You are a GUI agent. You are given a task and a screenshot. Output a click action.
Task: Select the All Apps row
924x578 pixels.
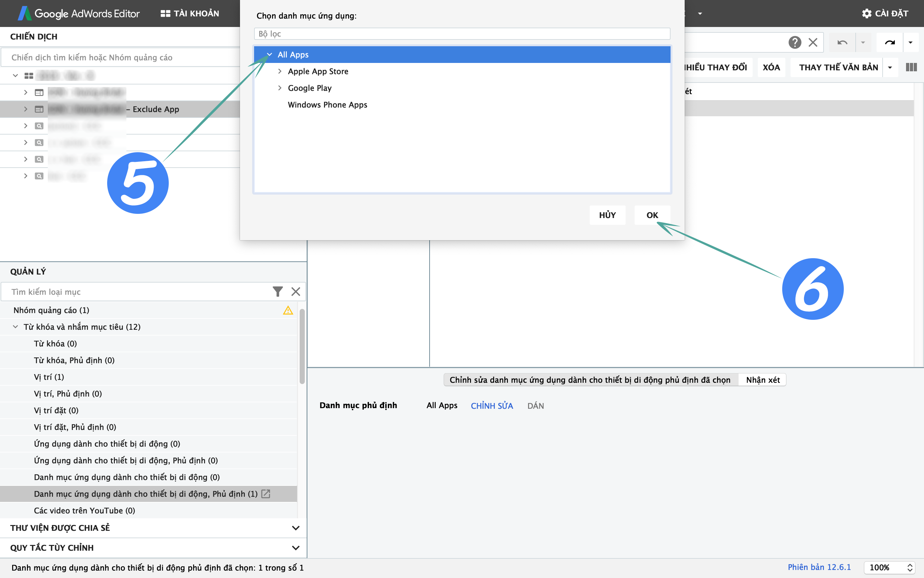(462, 55)
